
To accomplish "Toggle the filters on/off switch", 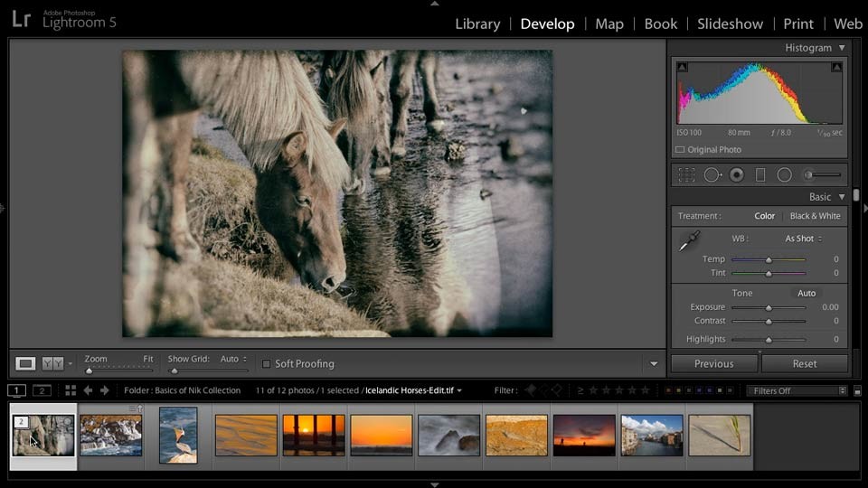I will coord(857,391).
